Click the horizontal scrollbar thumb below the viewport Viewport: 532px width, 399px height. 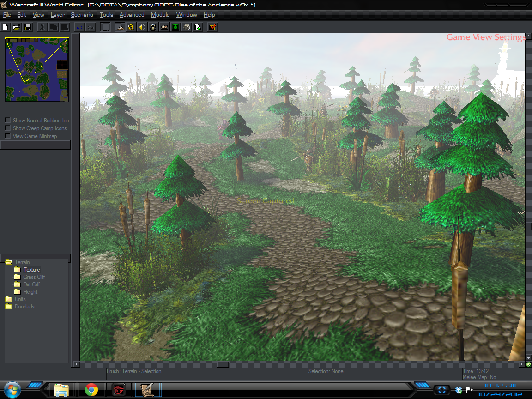point(223,364)
